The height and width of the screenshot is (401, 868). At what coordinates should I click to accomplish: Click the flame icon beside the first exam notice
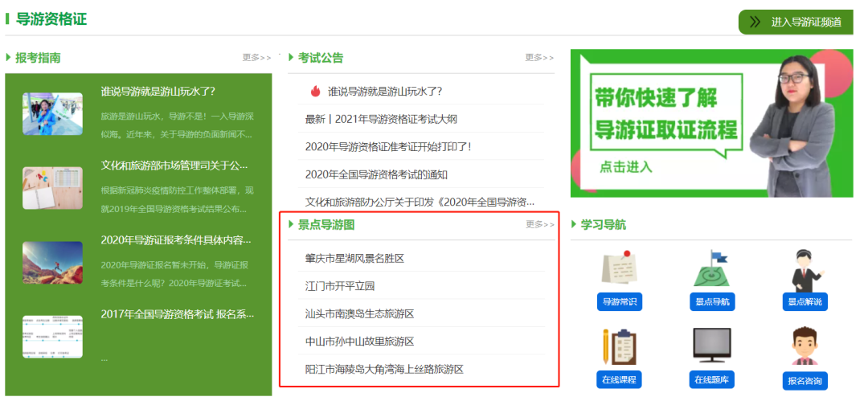pos(315,92)
